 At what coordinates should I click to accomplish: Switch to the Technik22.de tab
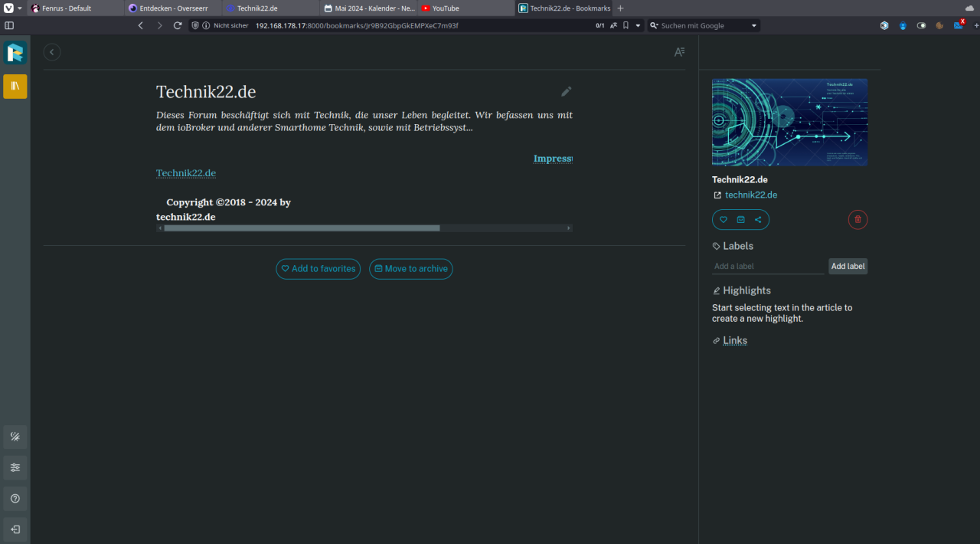click(271, 8)
